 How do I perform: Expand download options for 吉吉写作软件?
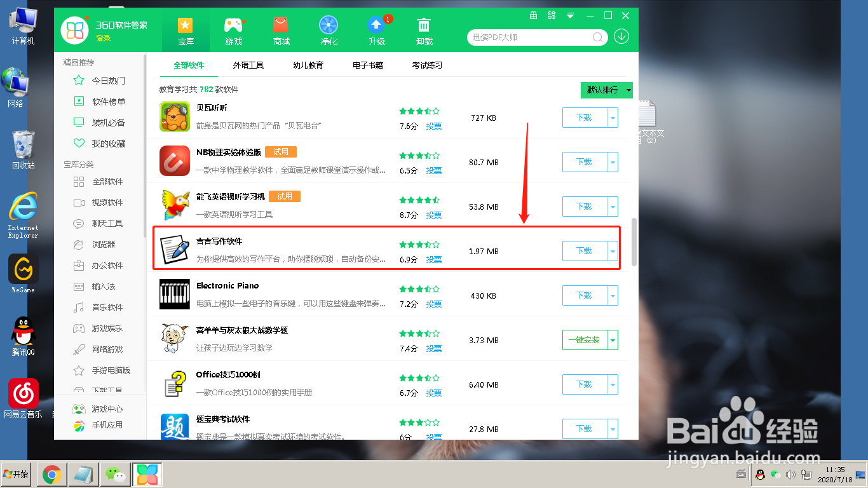[613, 251]
